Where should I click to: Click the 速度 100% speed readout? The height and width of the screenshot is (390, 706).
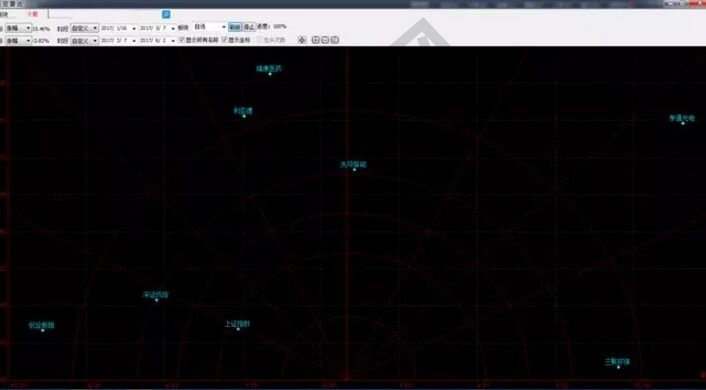[272, 27]
